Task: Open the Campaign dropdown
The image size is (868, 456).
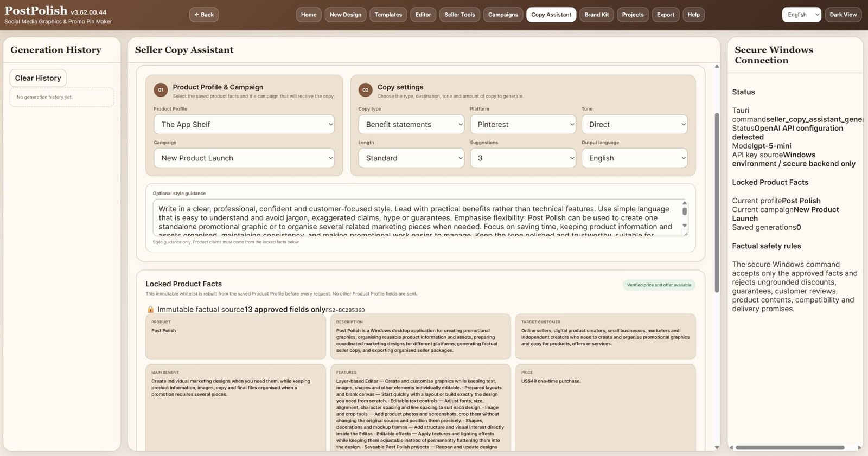Action: tap(244, 158)
